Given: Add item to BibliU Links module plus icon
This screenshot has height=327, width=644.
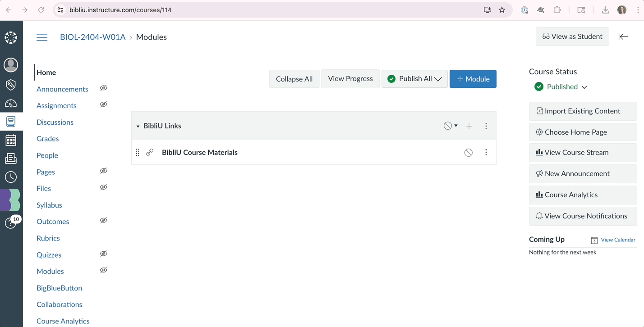Looking at the screenshot, I should pos(469,126).
